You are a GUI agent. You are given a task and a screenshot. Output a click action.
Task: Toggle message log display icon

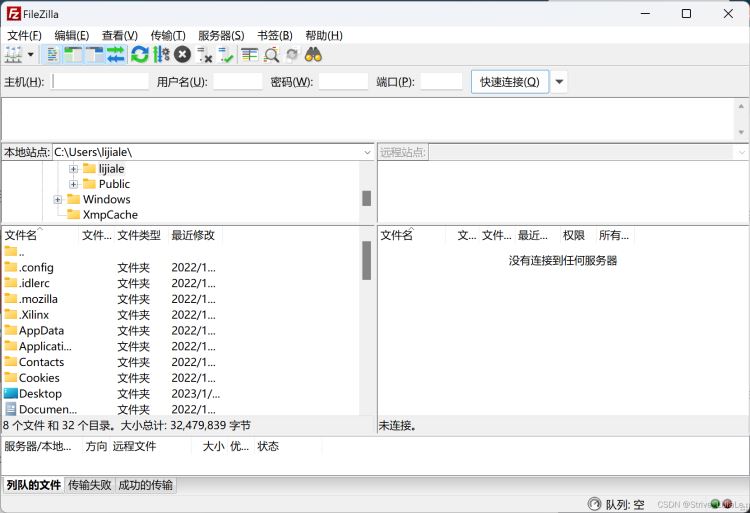click(x=52, y=55)
